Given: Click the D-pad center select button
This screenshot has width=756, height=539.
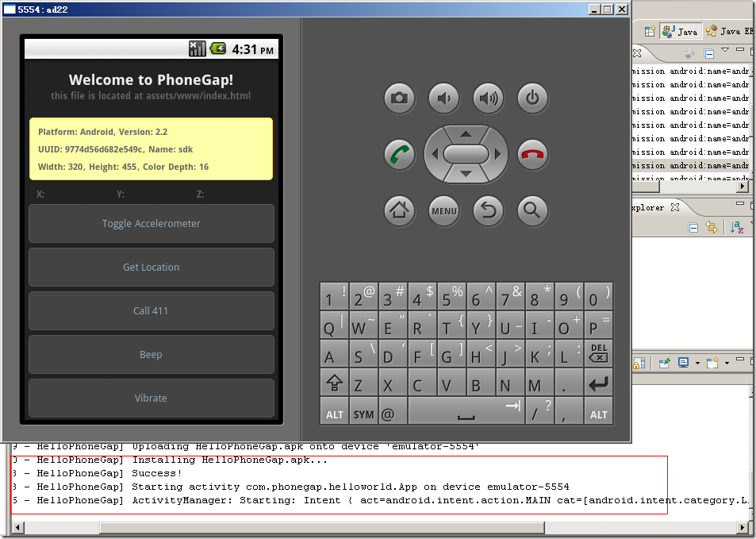Looking at the screenshot, I should point(466,155).
